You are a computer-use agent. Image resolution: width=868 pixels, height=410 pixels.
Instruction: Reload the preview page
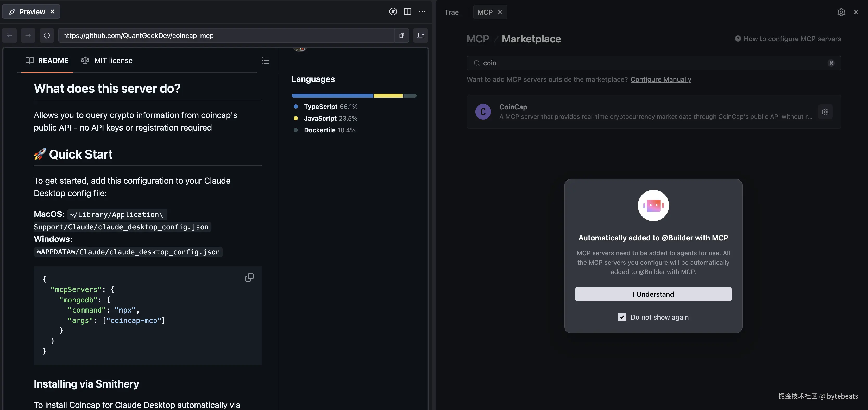point(47,35)
